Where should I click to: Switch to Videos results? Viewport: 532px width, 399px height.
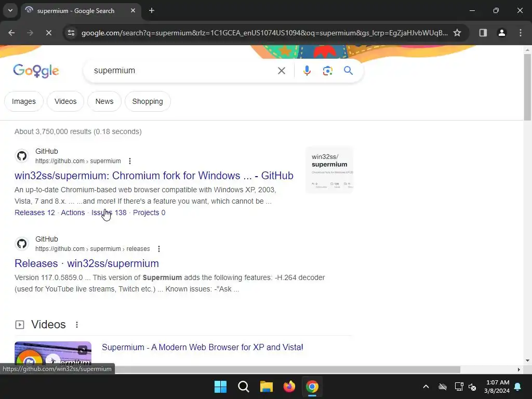point(65,101)
